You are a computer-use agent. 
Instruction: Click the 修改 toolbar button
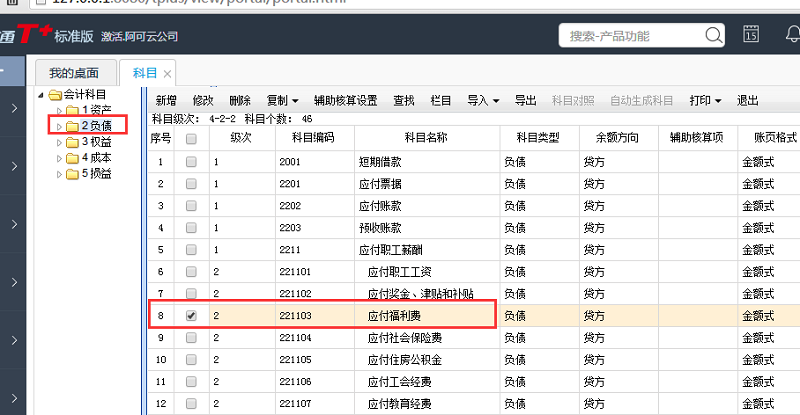[203, 101]
